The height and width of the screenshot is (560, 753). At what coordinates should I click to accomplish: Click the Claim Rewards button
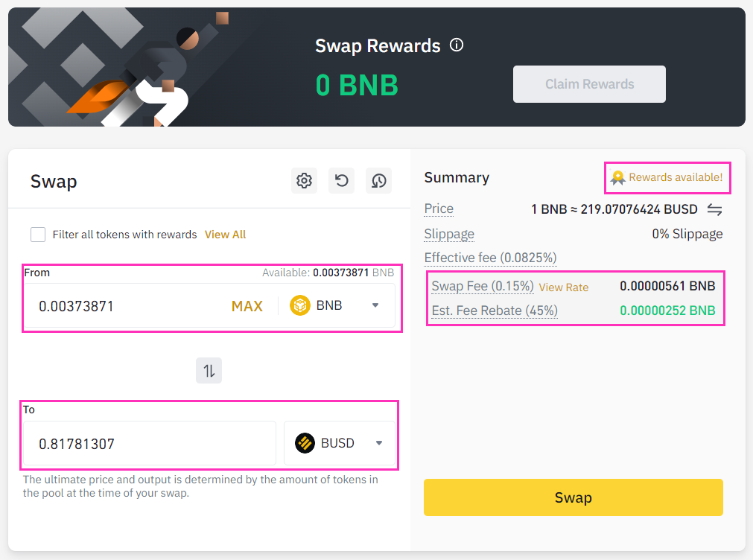pyautogui.click(x=588, y=84)
